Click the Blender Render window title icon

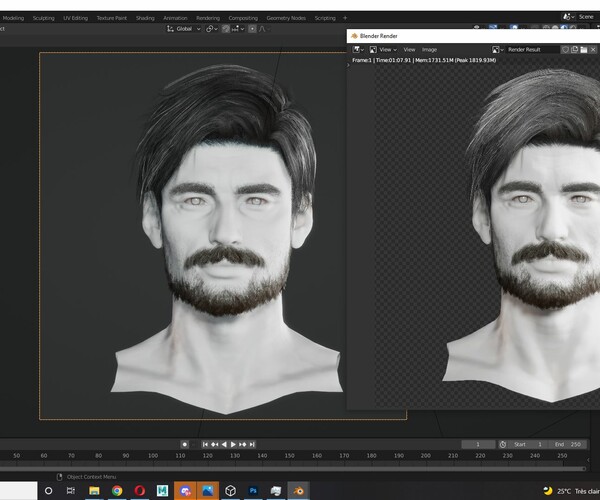pos(354,36)
